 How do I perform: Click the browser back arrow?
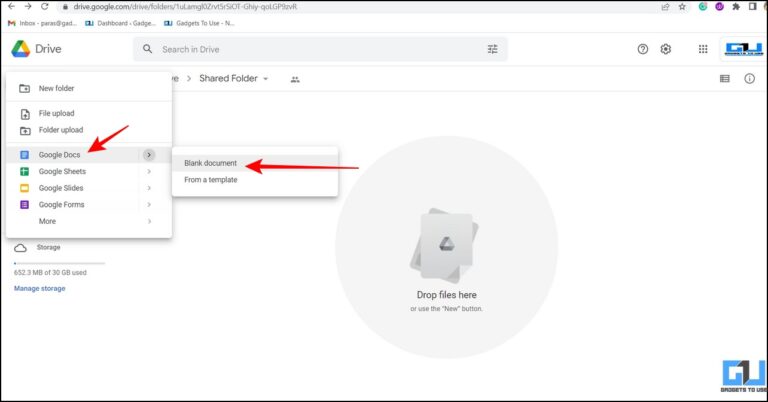[11, 6]
